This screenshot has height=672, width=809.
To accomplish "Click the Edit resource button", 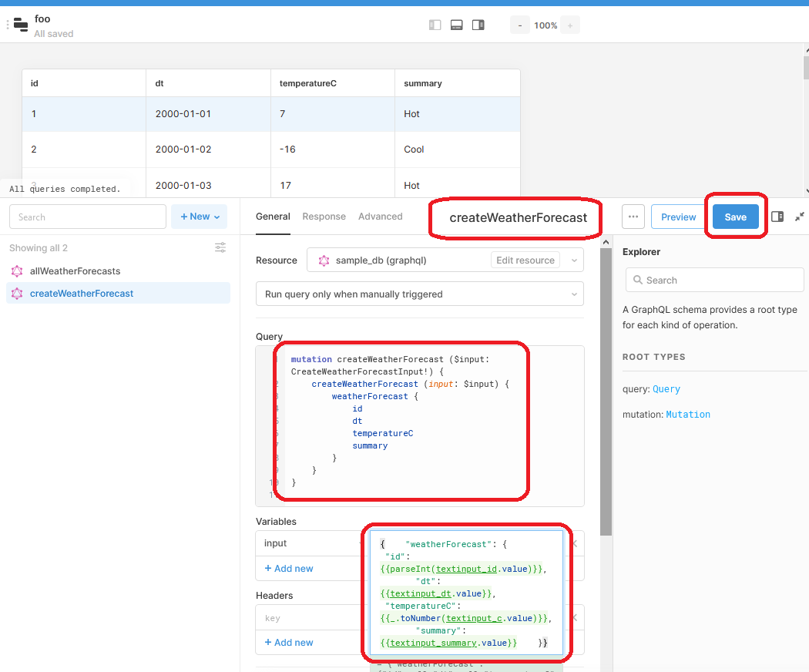I will coord(525,260).
